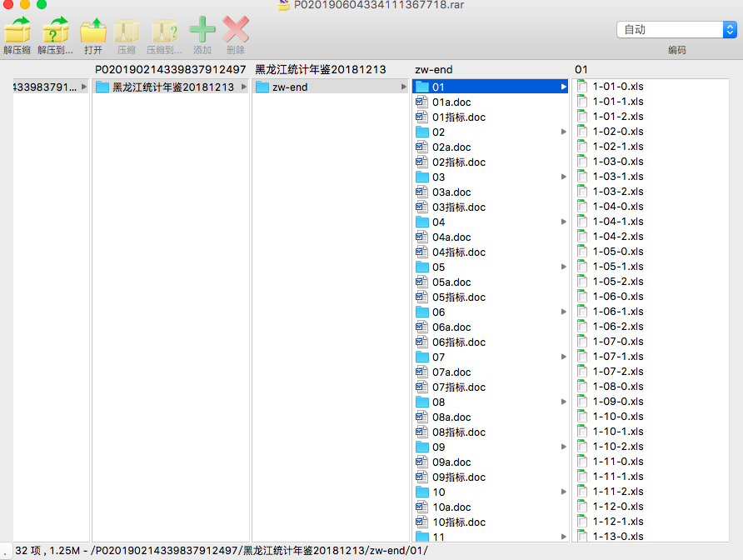
Task: Select the highlighted 01 folder
Action: (491, 87)
